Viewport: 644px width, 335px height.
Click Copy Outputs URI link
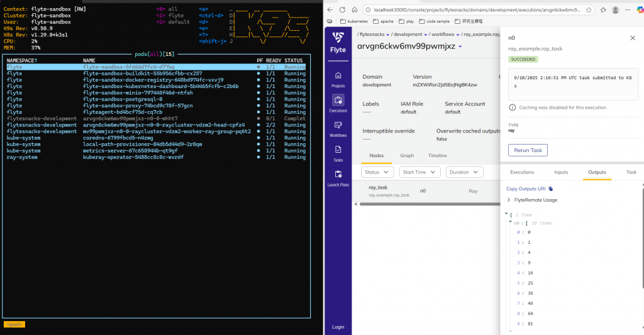pyautogui.click(x=526, y=189)
